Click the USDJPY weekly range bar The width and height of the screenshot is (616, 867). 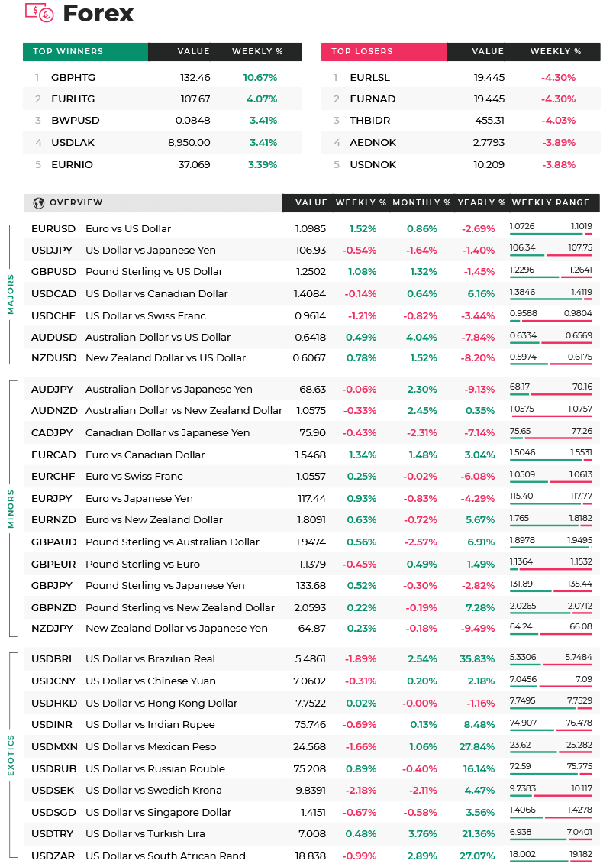(551, 255)
